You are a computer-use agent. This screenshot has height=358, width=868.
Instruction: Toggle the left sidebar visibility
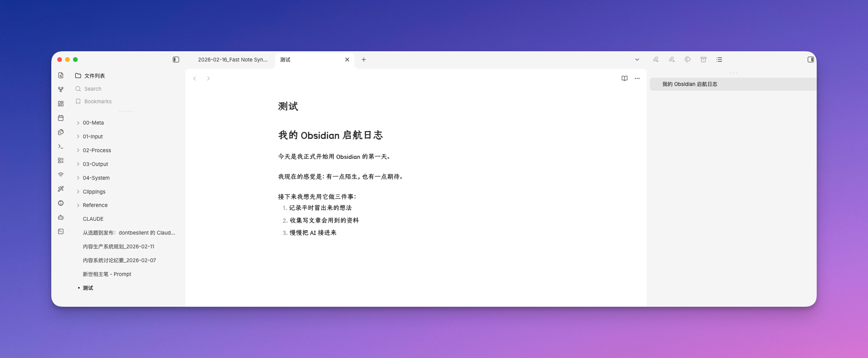[x=176, y=60]
